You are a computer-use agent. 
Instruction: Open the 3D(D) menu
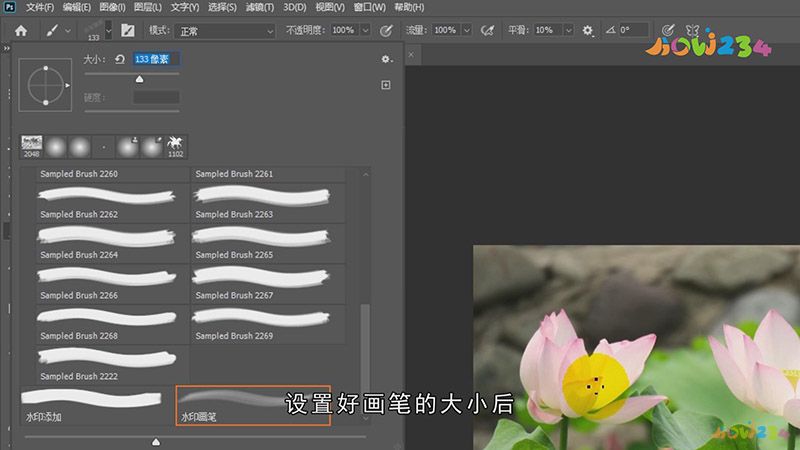(295, 7)
